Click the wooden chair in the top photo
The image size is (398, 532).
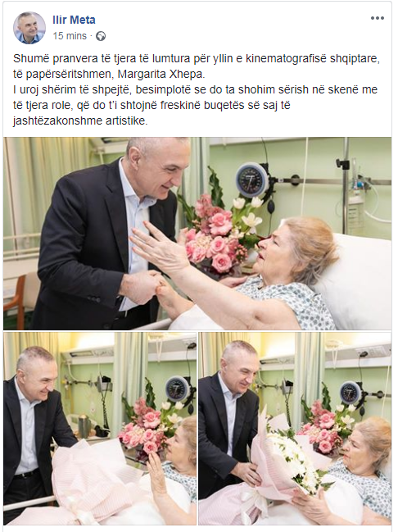[x=20, y=301]
